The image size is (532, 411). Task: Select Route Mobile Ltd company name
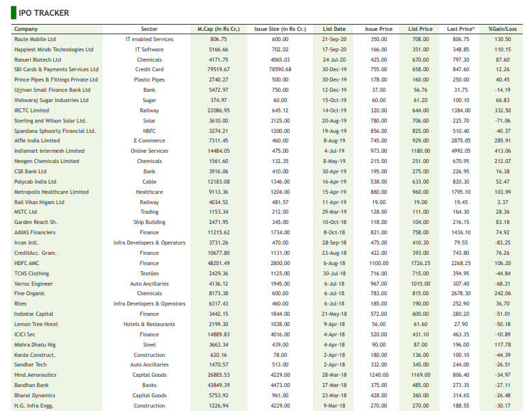tap(35, 39)
